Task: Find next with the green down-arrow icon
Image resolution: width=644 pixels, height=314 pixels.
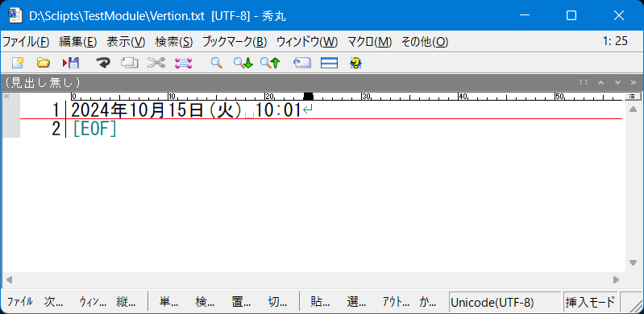Action: coord(243,63)
